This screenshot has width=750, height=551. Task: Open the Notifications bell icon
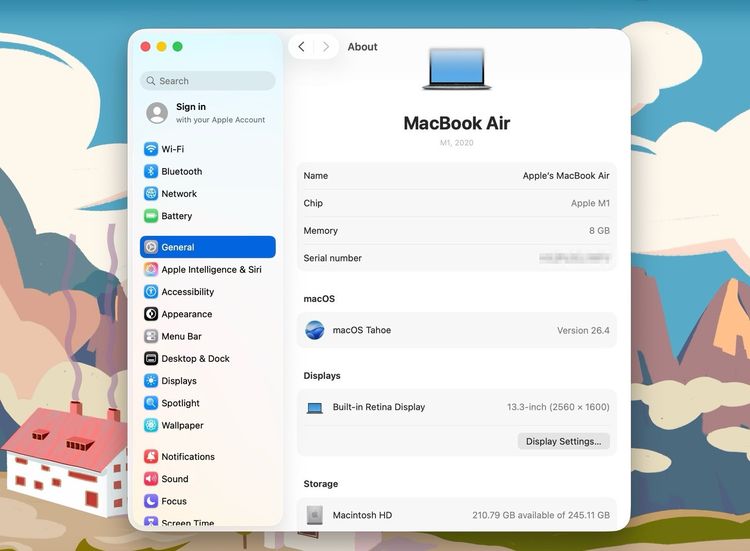click(x=151, y=457)
